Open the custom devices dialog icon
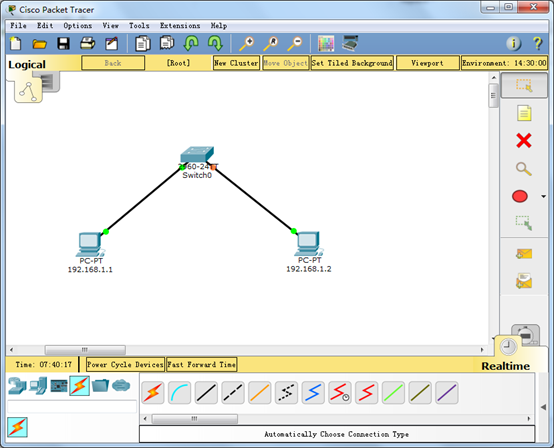Image resolution: width=554 pixels, height=448 pixels. (350, 43)
